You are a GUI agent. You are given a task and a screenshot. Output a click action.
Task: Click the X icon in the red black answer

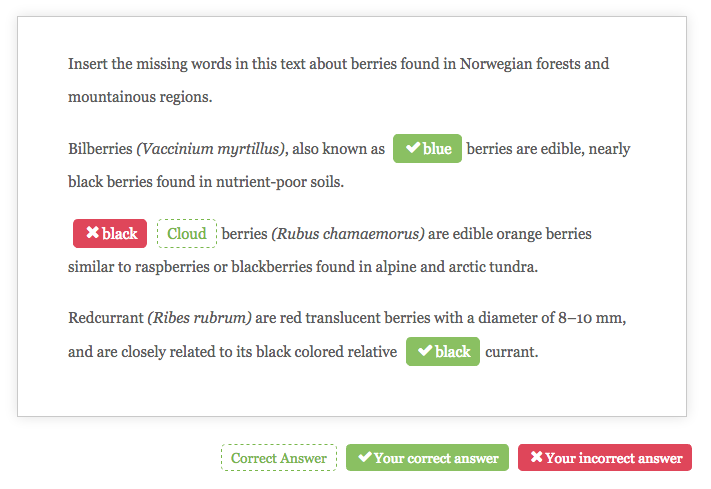coord(93,232)
